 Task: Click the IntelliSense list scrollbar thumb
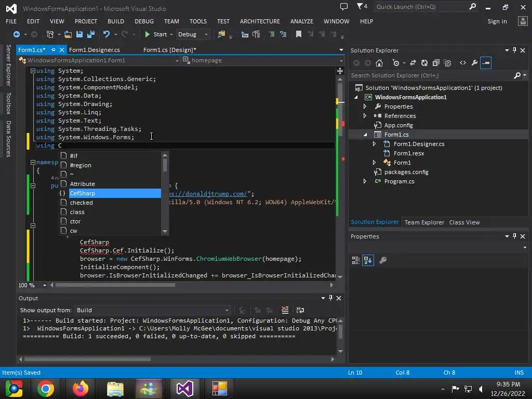pos(165,165)
